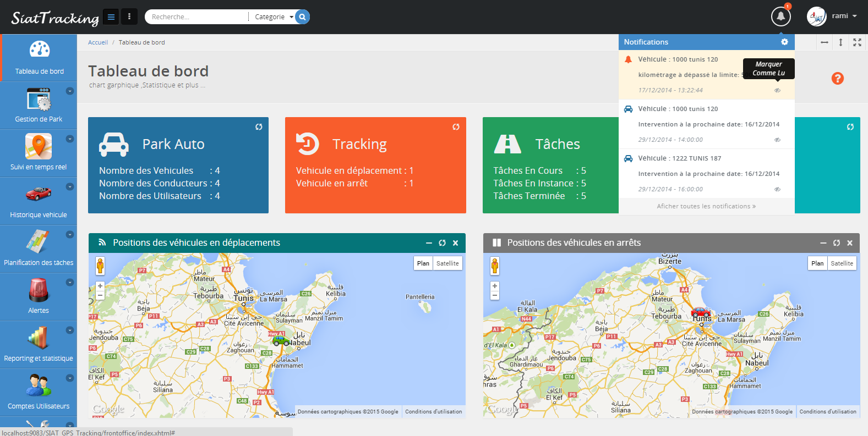Open Gestion de Park in sidebar
868x436 pixels.
[x=39, y=106]
